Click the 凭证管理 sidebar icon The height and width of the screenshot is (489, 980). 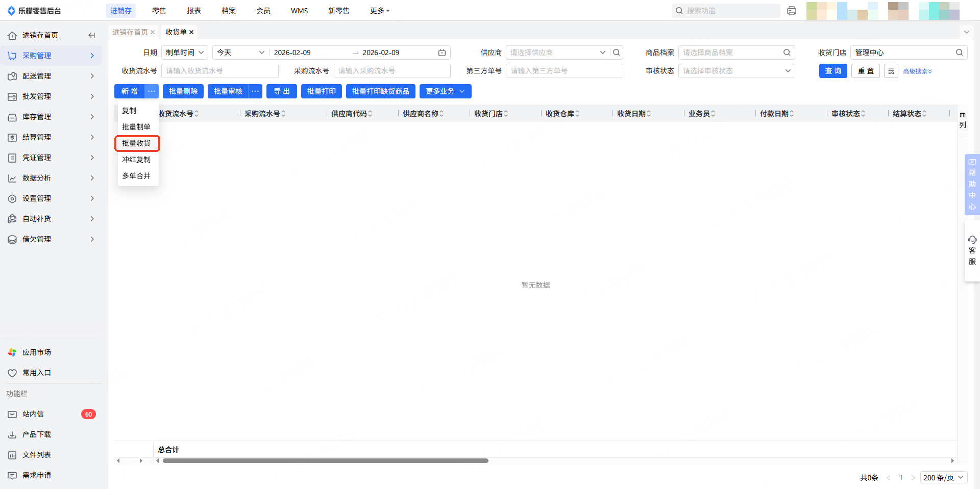(12, 158)
